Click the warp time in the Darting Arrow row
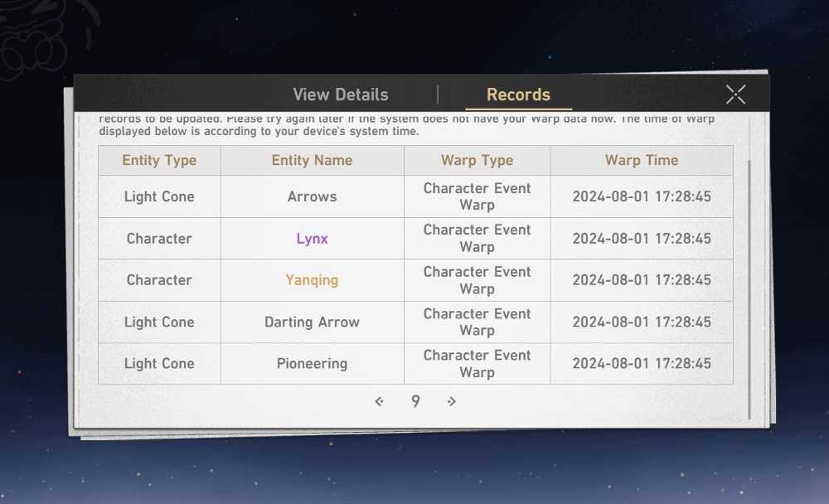Viewport: 829px width, 504px height. point(642,322)
